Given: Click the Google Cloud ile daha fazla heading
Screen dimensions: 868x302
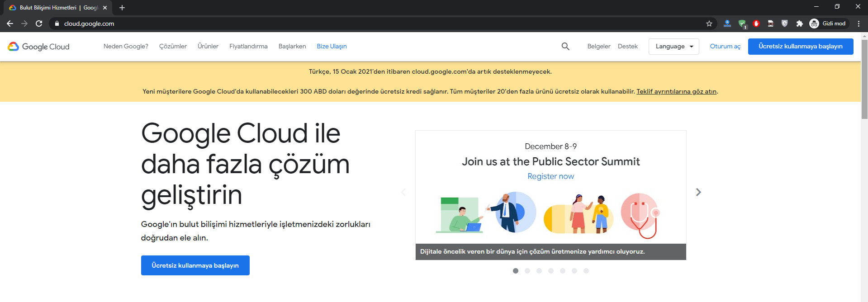Looking at the screenshot, I should pyautogui.click(x=245, y=164).
